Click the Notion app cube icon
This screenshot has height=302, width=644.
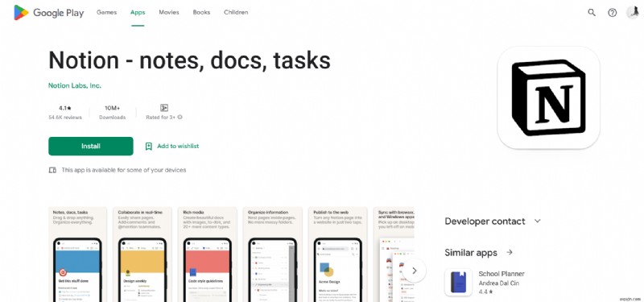point(548,97)
